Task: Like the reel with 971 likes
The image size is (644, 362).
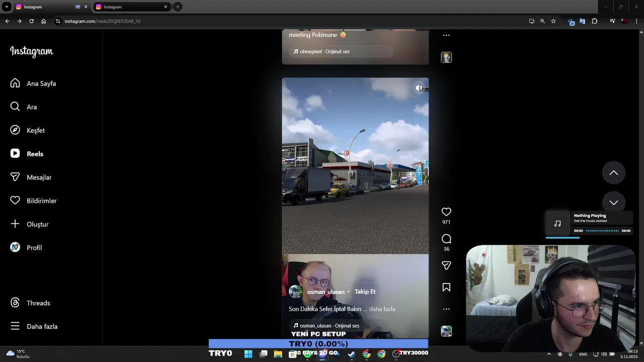Action: [x=446, y=212]
